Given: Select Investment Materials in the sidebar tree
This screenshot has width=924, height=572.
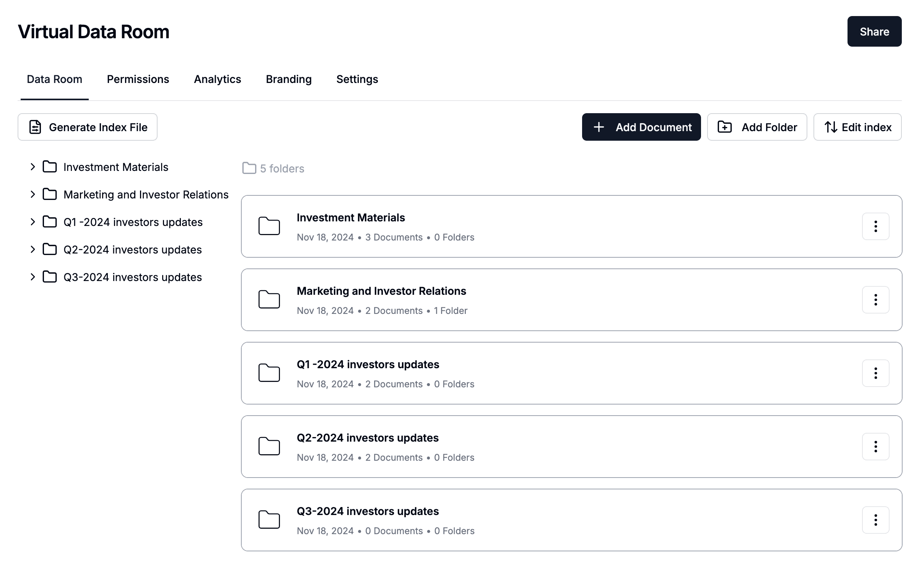Looking at the screenshot, I should click(116, 167).
